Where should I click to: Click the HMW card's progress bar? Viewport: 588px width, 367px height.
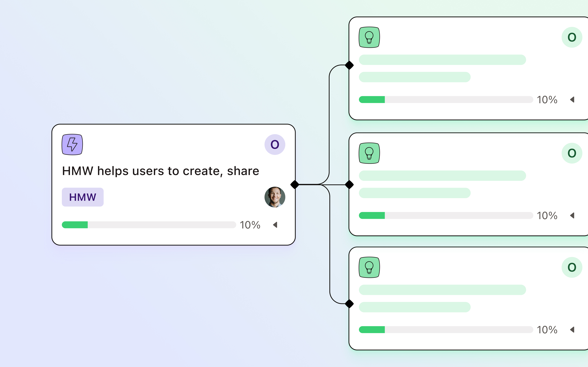tap(149, 225)
